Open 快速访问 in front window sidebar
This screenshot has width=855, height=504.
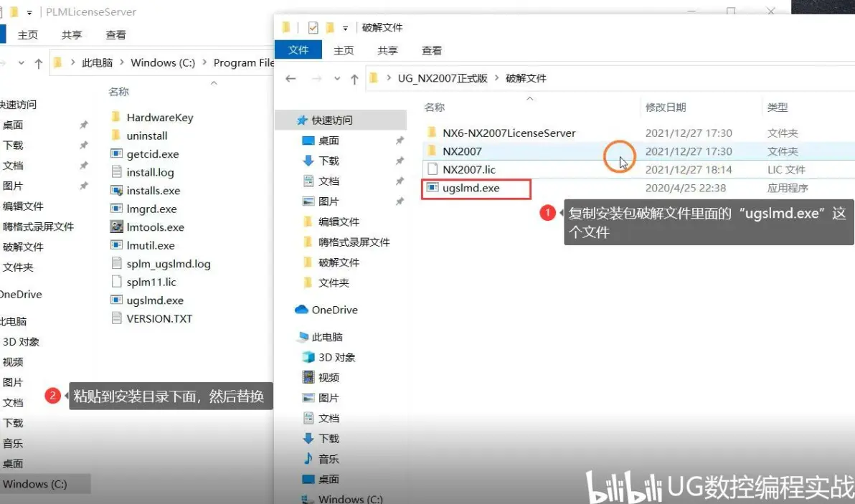(332, 120)
